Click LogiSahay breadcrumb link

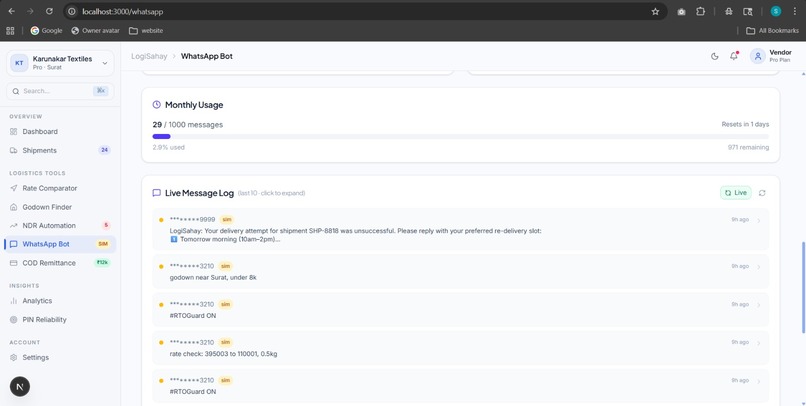149,56
